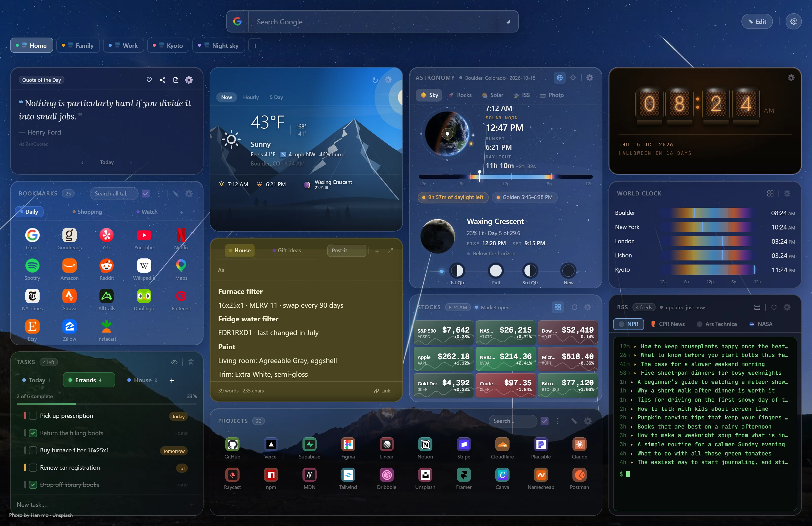Select the CPR News feed tab
This screenshot has height=526, width=812.
(x=668, y=324)
